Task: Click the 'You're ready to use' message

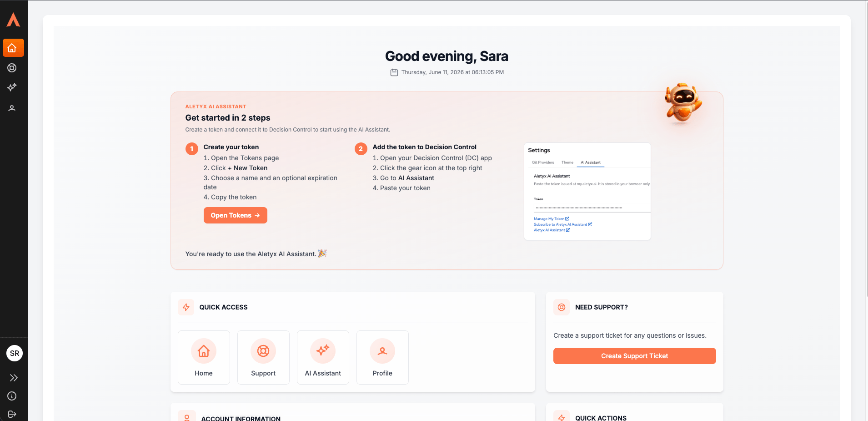Action: click(256, 254)
